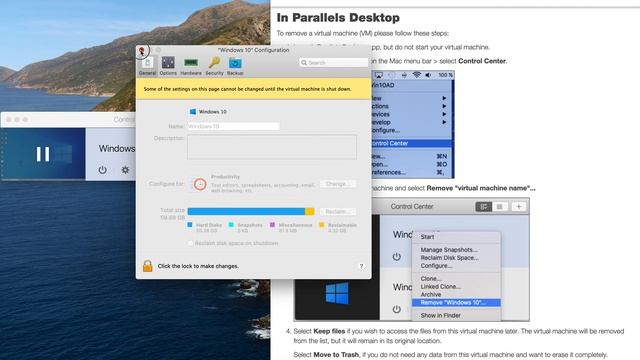Open the gear settings icon in Control Center

pyautogui.click(x=125, y=170)
